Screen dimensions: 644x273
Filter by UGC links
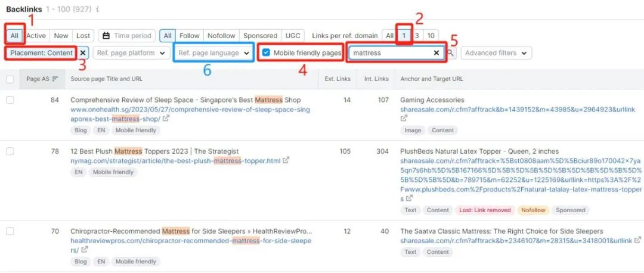(x=293, y=36)
